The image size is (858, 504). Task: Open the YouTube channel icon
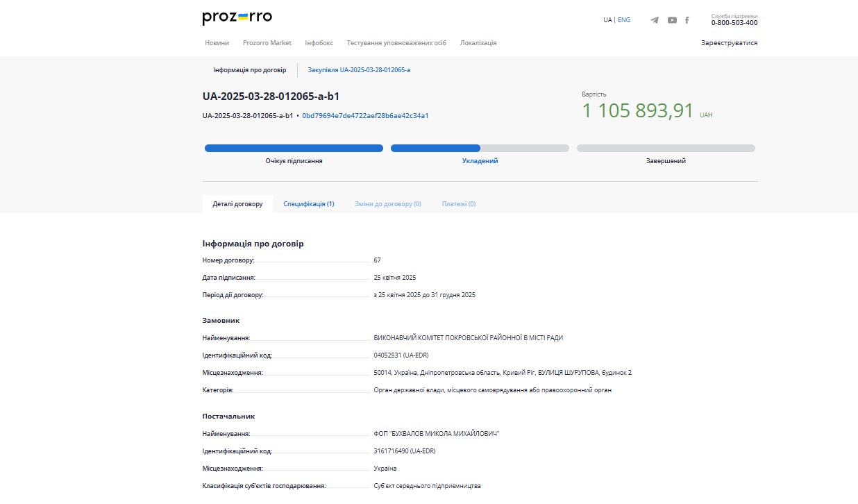tap(672, 20)
